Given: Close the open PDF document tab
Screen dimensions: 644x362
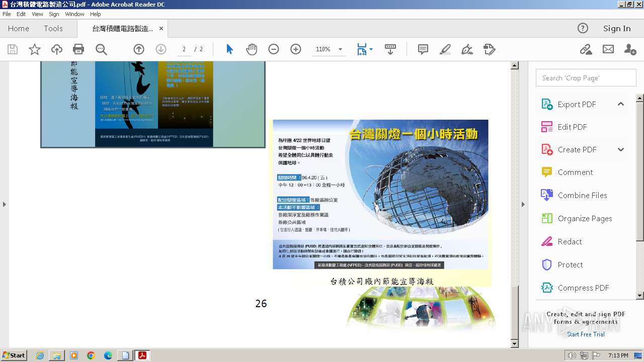Looking at the screenshot, I should pos(161,29).
